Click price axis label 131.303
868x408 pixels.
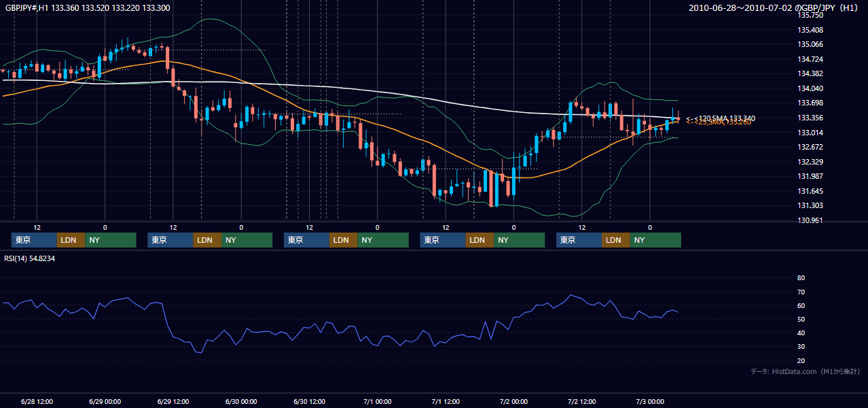810,205
